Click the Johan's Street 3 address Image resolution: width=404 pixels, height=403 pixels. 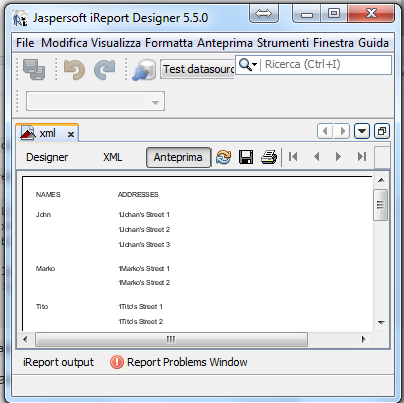coord(144,245)
